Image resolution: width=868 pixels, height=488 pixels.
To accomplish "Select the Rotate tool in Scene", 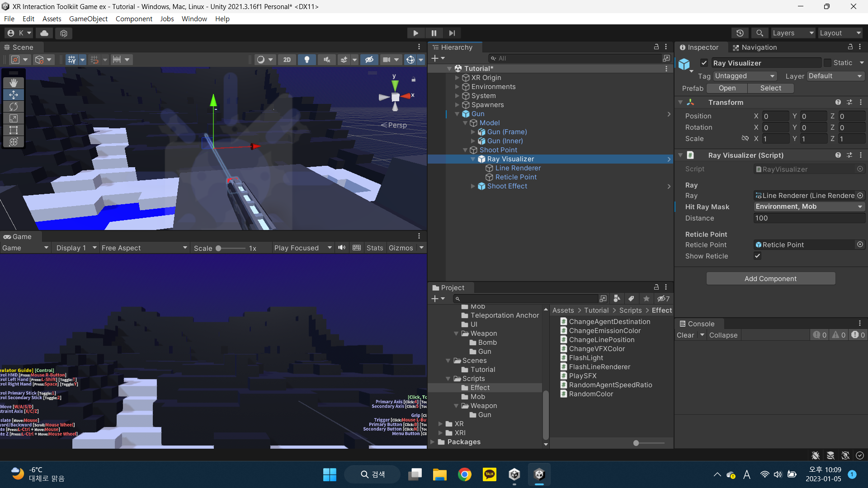I will 14,106.
